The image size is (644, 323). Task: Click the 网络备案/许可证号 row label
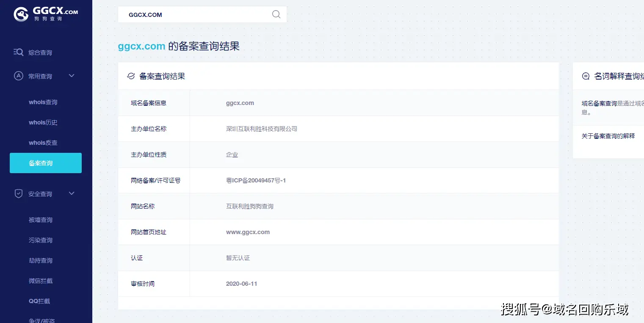(x=156, y=180)
